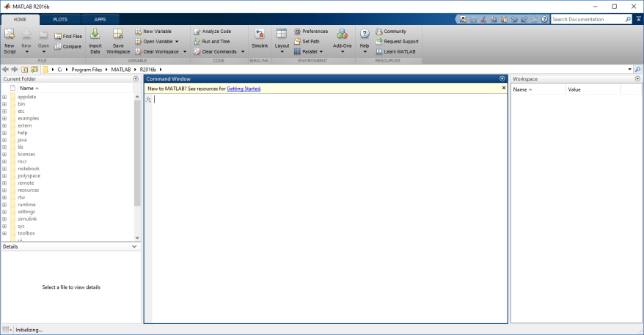Expand the toolbox folder tree node
Viewport: 644px width, 335px height.
click(x=4, y=233)
